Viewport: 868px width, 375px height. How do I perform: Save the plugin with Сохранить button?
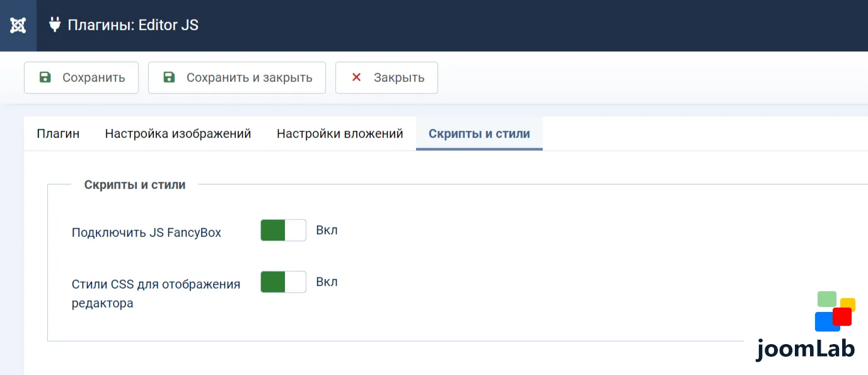pyautogui.click(x=81, y=78)
